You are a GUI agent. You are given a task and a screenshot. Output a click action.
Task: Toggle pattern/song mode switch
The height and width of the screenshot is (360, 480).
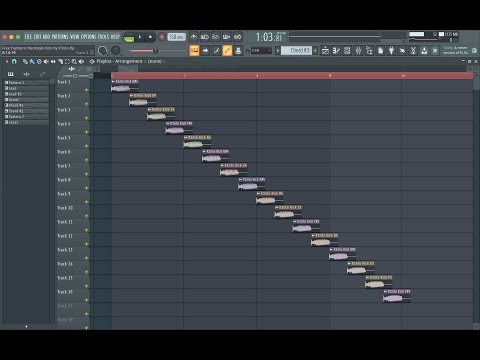pos(129,38)
